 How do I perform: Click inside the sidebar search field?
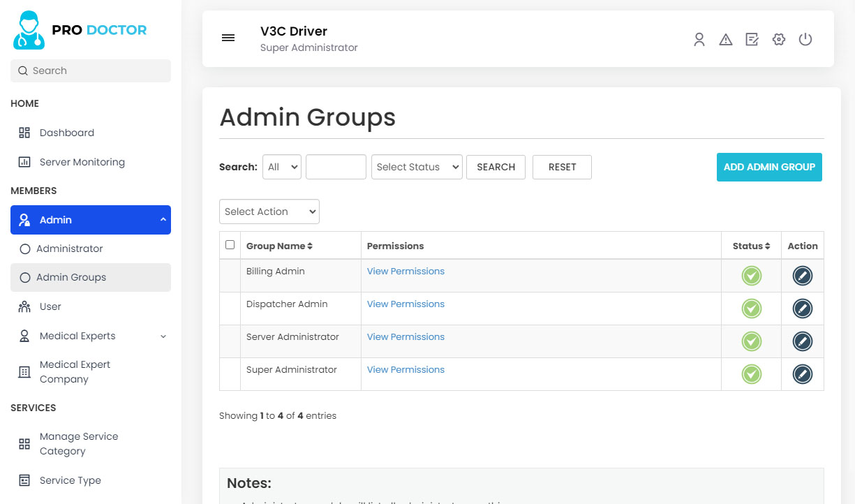[90, 71]
